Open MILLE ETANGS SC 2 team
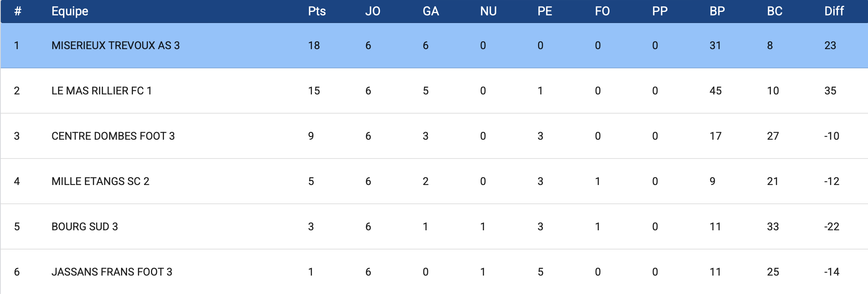 (x=100, y=182)
